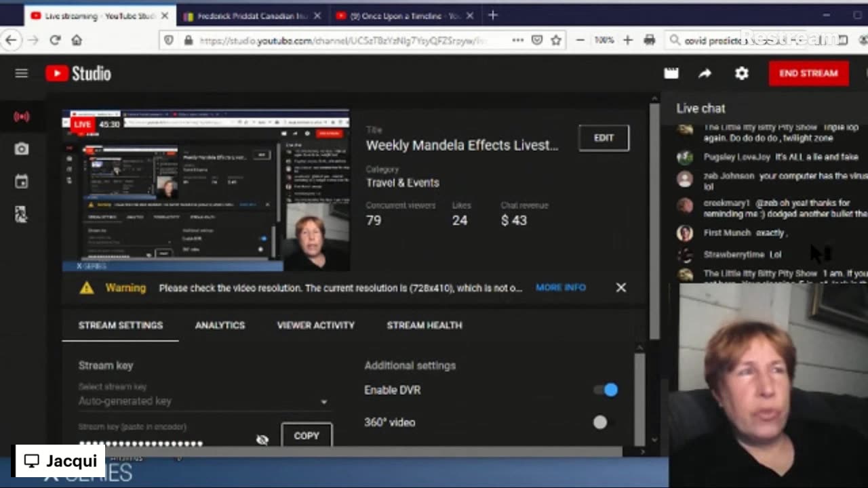This screenshot has width=868, height=488.
Task: Click the browser zoom 100% level indicator
Action: 604,40
